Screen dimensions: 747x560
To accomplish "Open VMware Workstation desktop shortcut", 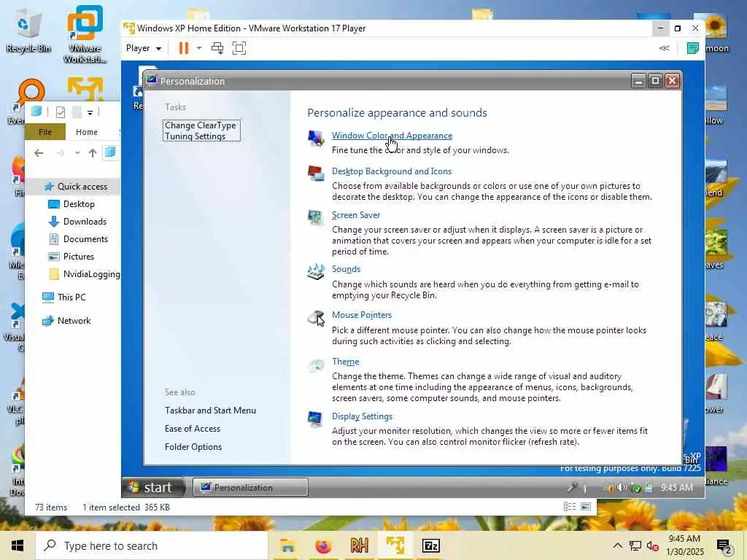I will pyautogui.click(x=85, y=34).
